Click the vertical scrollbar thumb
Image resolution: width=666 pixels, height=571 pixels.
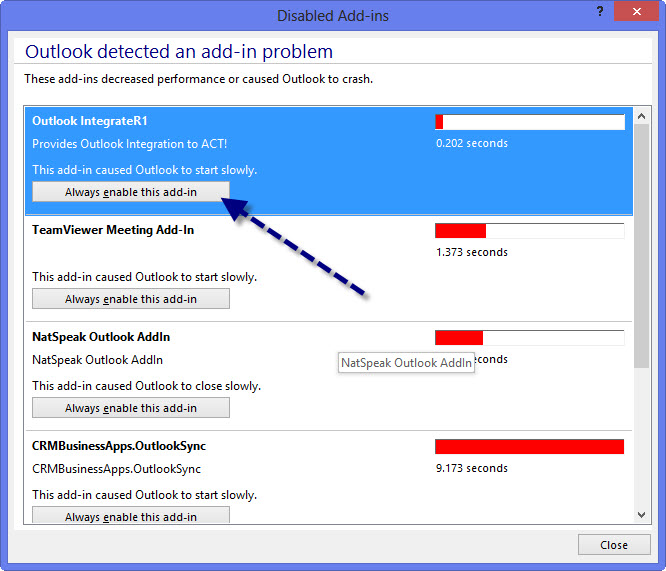[x=641, y=246]
